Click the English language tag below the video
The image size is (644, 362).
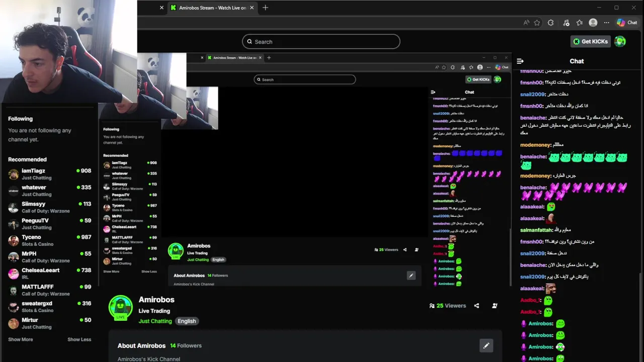coord(187,321)
